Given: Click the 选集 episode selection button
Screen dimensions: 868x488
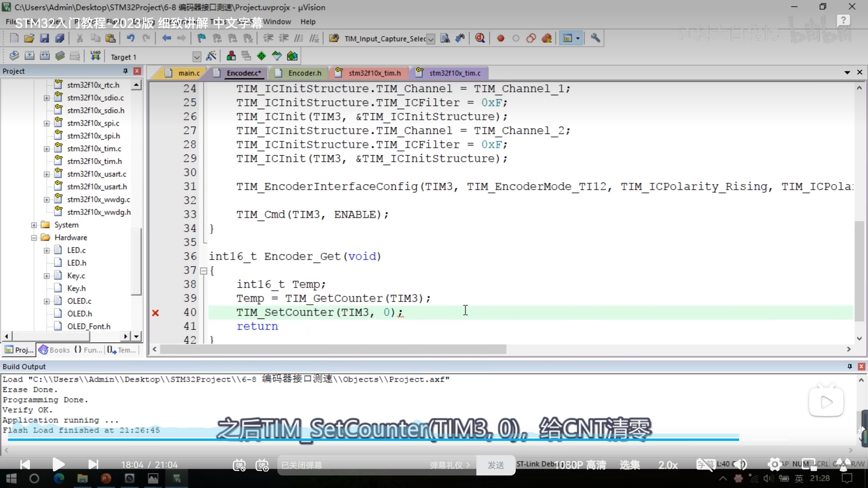Looking at the screenshot, I should pos(630,465).
